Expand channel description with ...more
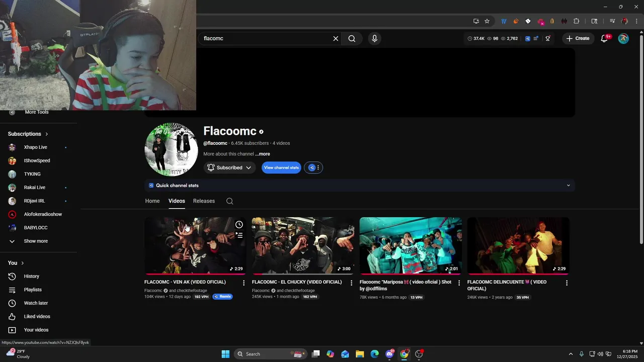The height and width of the screenshot is (362, 644). (x=262, y=154)
